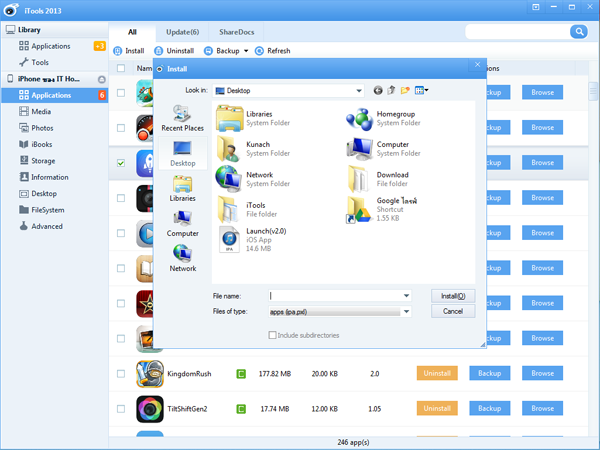Expand the Files of type dropdown
Screen dimensions: 600x450
click(x=406, y=311)
